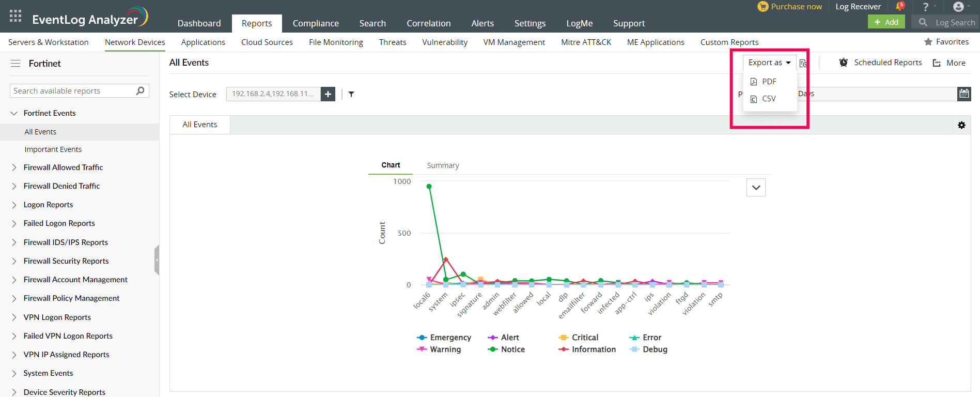Screen dimensions: 980x397
Task: Open the calendar date picker icon
Action: 964,94
